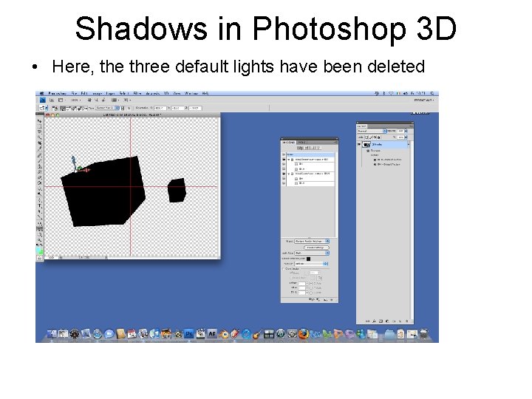Click link layers icon in Layers panel

click(x=367, y=321)
